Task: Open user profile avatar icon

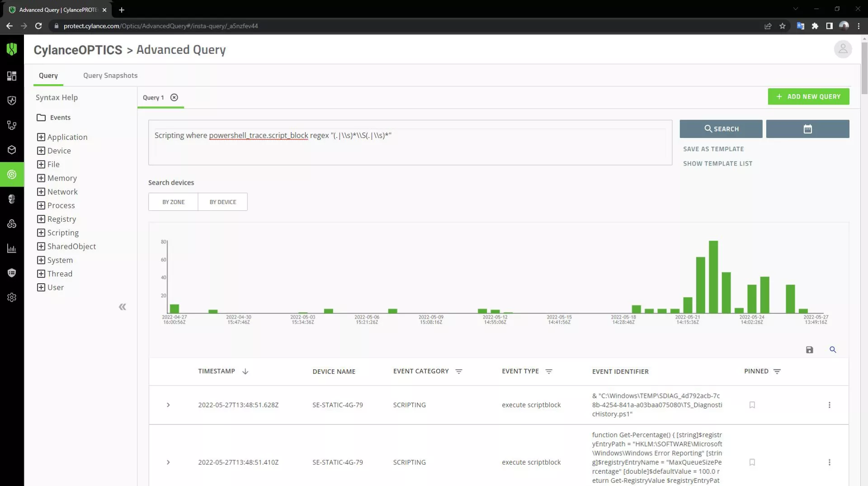Action: pyautogui.click(x=843, y=49)
